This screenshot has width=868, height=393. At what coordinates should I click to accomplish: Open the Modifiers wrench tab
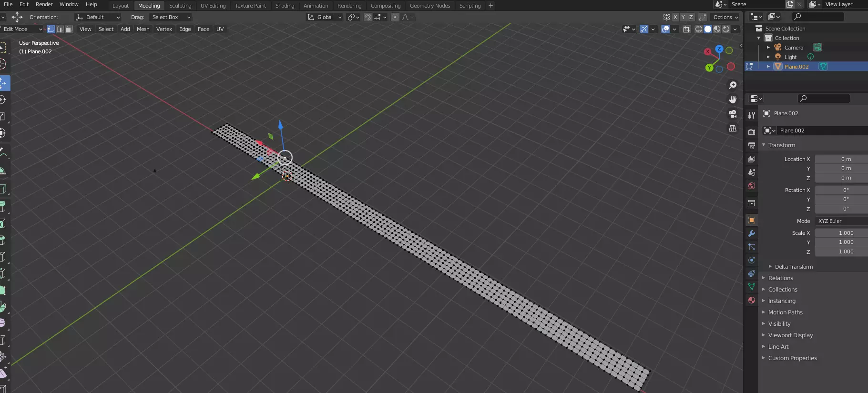coord(752,233)
